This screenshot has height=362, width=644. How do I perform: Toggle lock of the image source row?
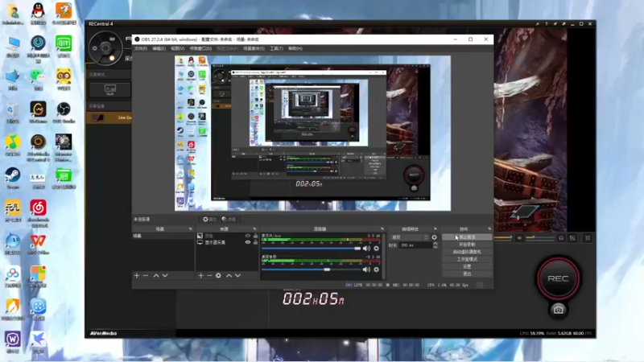[255, 236]
